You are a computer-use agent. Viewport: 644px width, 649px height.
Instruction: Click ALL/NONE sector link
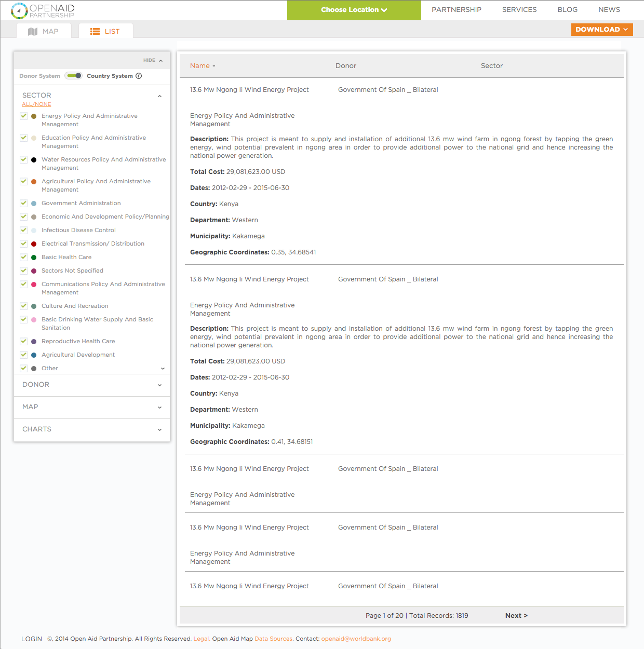coord(36,104)
